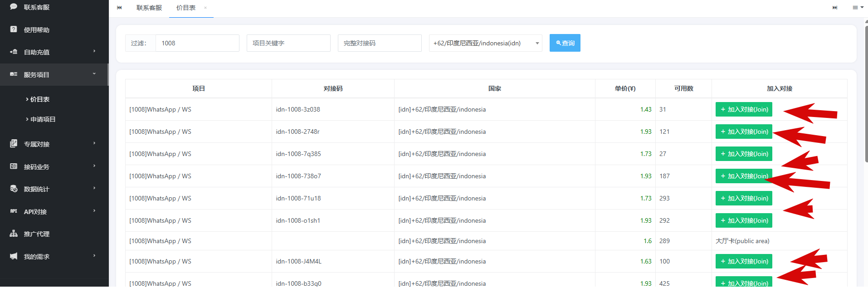Click the 服务项目 sidebar icon

pos(14,74)
